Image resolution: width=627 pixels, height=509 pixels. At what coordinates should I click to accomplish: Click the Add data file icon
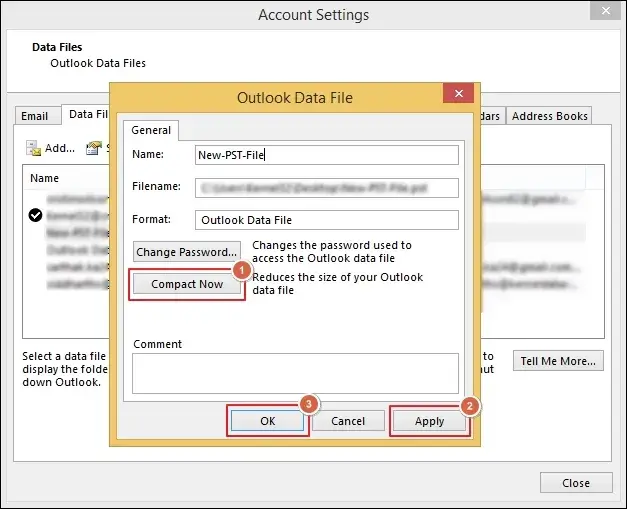coord(35,148)
